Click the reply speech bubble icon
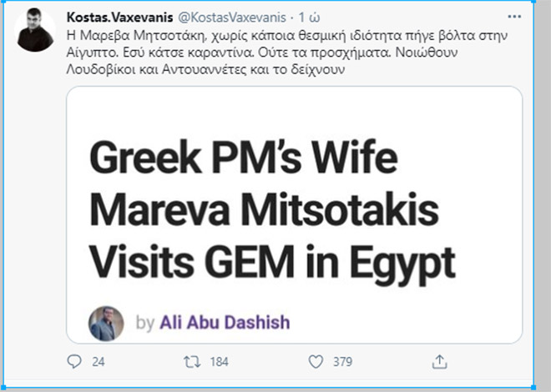 coord(73,362)
